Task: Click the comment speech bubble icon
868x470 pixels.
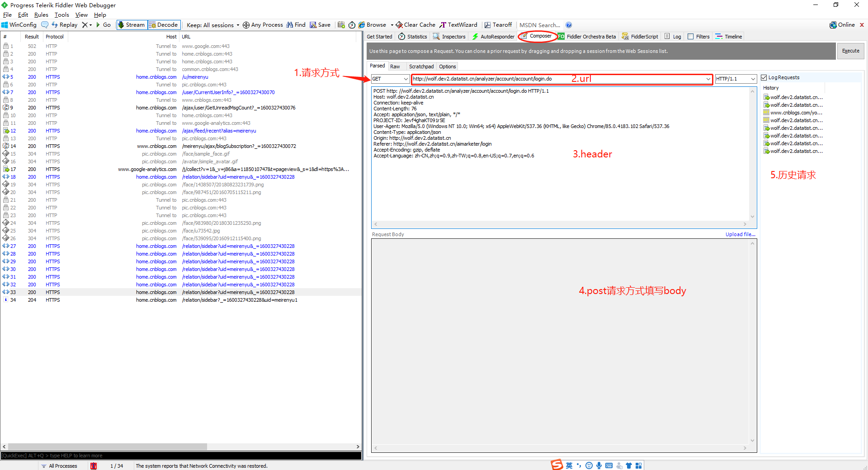Action: point(45,25)
